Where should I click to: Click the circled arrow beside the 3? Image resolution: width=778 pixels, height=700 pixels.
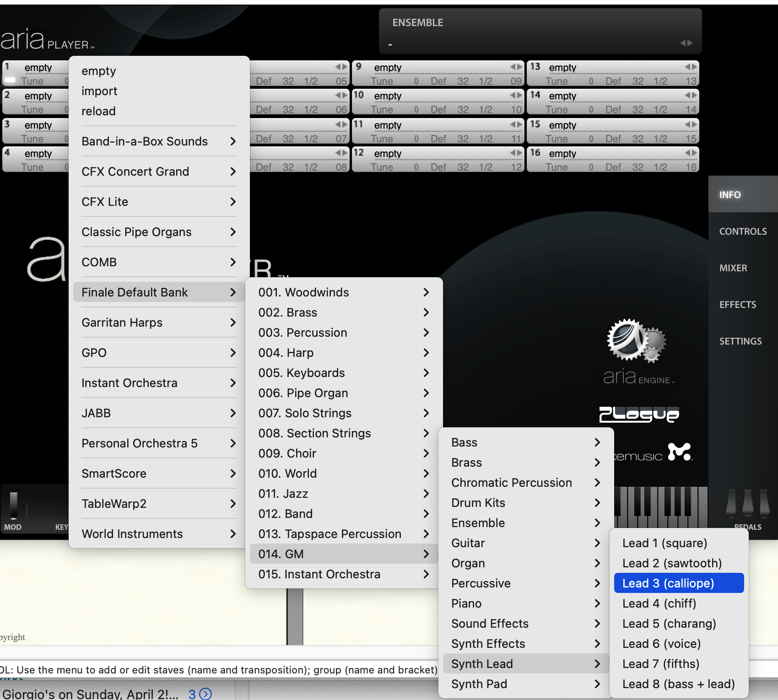[x=206, y=694]
